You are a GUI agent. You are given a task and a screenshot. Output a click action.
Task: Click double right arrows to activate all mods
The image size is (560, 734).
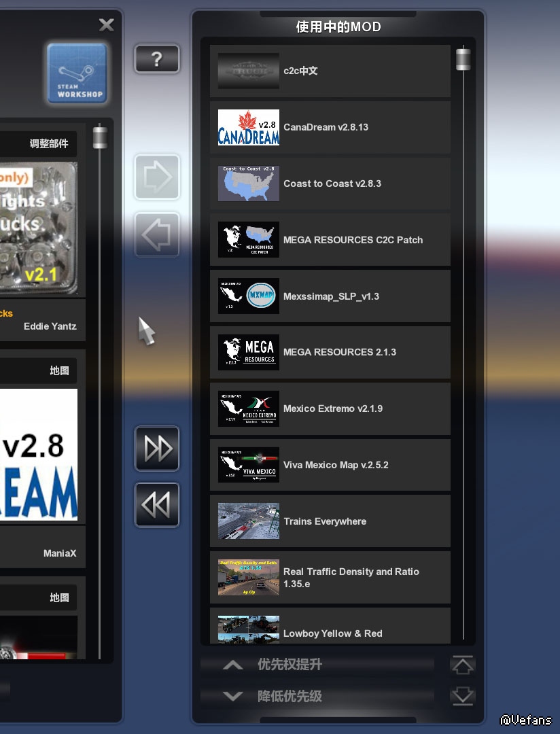[x=157, y=449]
